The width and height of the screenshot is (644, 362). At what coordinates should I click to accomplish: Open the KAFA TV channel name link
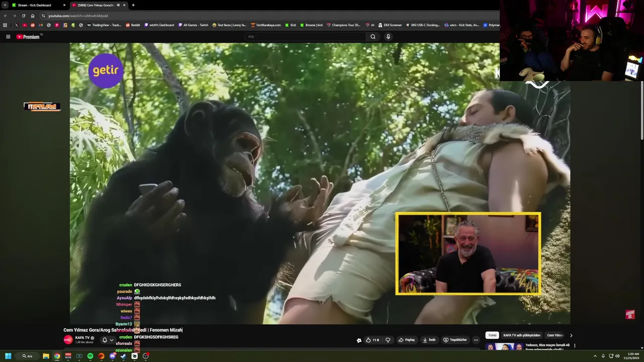(x=82, y=337)
